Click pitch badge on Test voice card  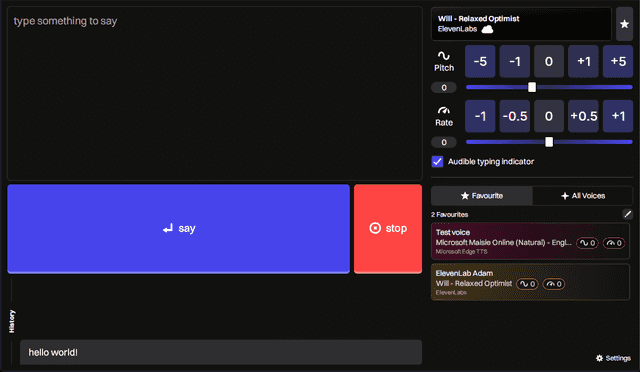pyautogui.click(x=587, y=243)
